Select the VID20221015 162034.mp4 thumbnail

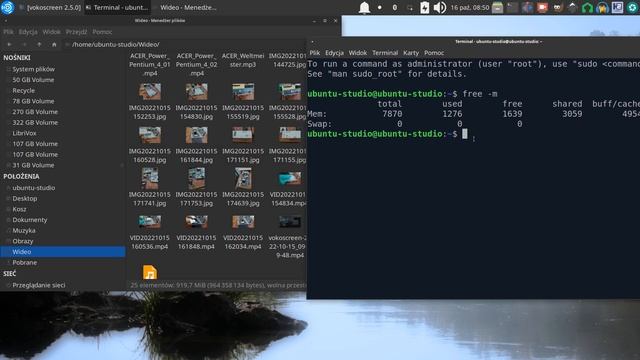point(243,221)
